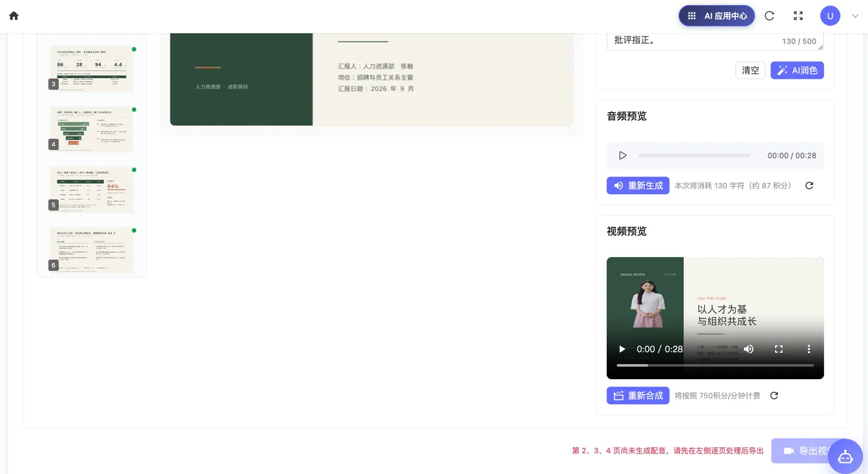This screenshot has height=474, width=868.
Task: Open the video player more options menu
Action: [809, 349]
